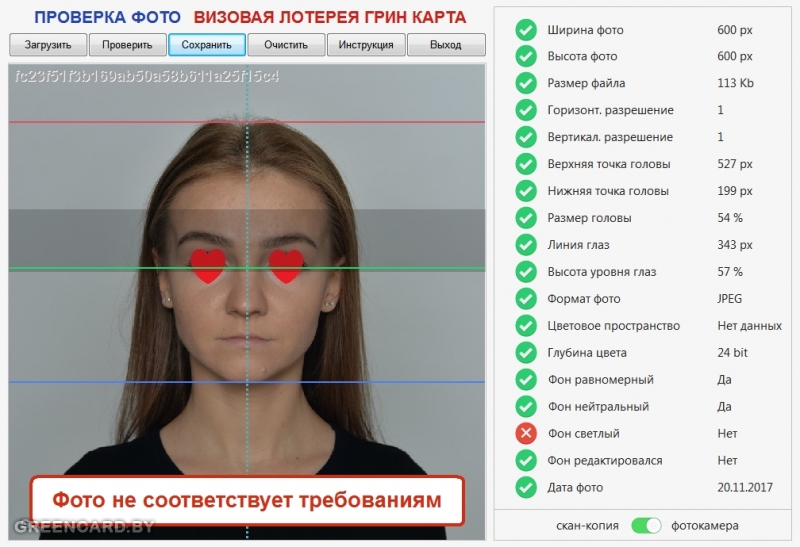Click the JPEG format value
The image size is (800, 547).
pyautogui.click(x=730, y=299)
